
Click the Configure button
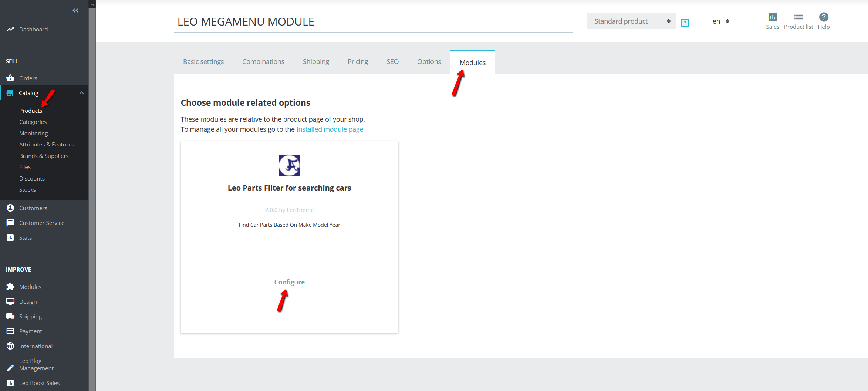click(289, 282)
